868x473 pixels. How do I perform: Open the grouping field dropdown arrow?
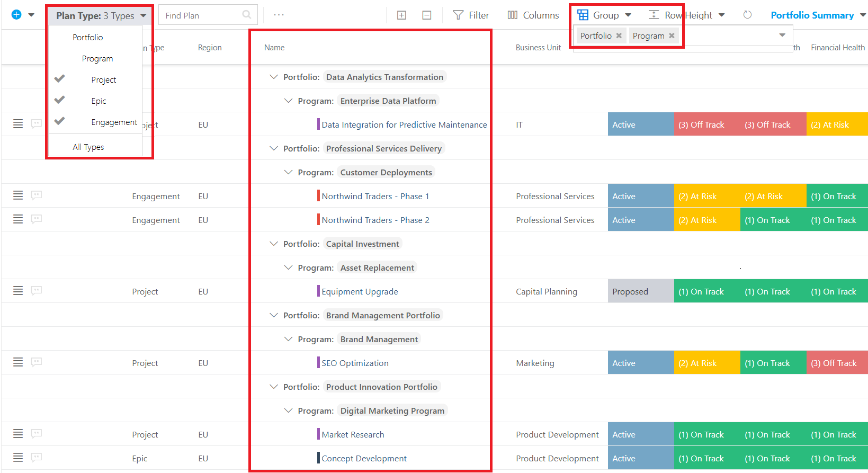point(782,35)
